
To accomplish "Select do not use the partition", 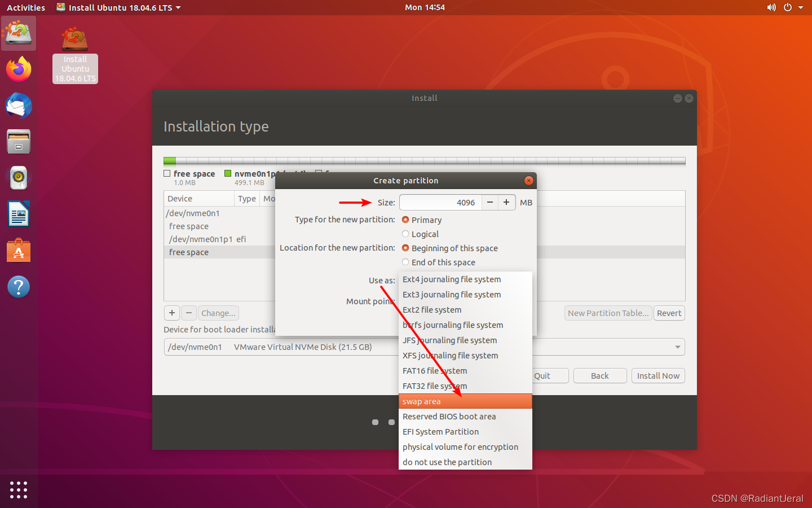I will click(465, 462).
